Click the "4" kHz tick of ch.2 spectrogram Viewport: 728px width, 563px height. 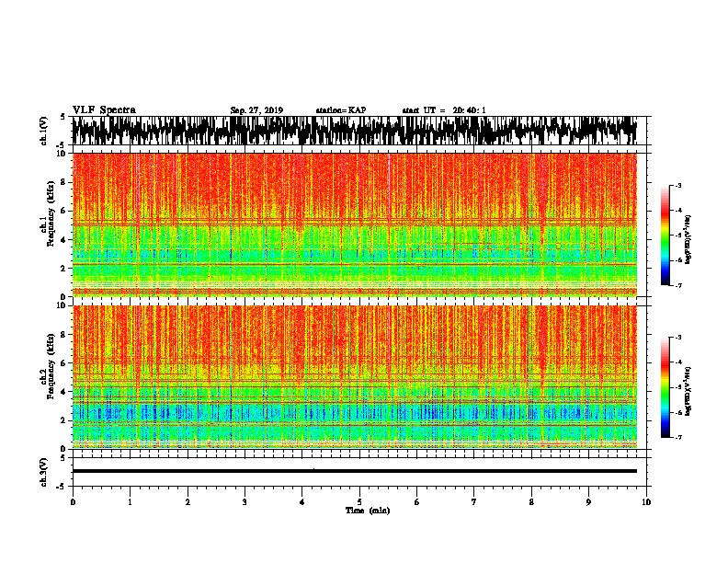click(x=64, y=392)
